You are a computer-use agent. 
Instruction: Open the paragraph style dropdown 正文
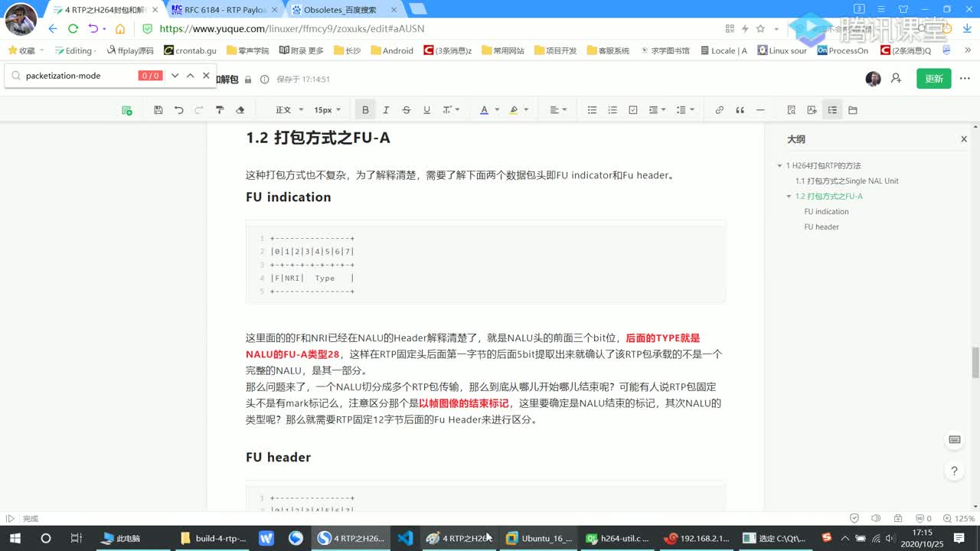[x=289, y=110]
